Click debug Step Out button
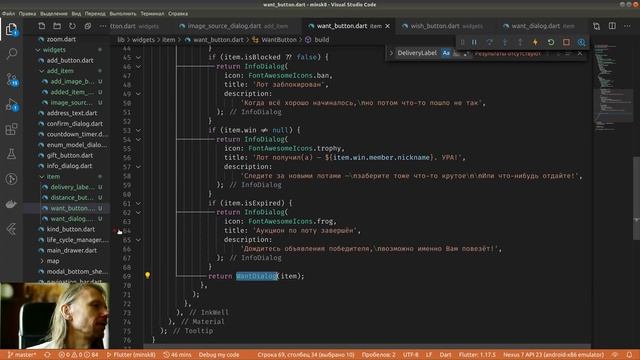Screen dimensions: 640x360 pyautogui.click(x=520, y=42)
